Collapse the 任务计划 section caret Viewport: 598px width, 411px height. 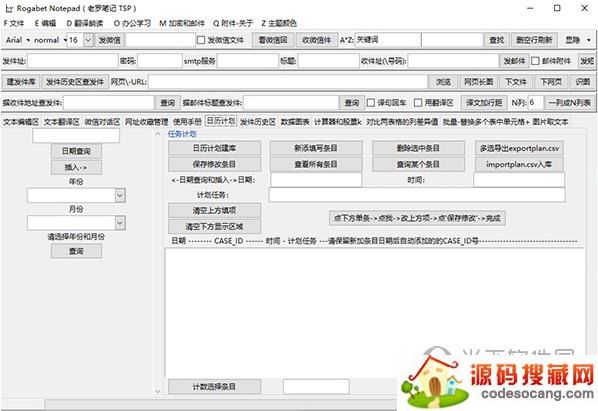(x=158, y=134)
